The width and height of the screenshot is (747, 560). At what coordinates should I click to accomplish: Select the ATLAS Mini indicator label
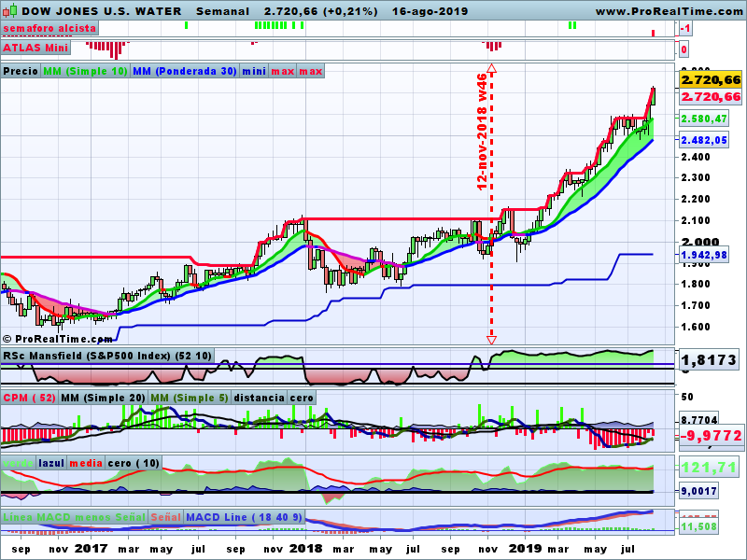point(35,49)
